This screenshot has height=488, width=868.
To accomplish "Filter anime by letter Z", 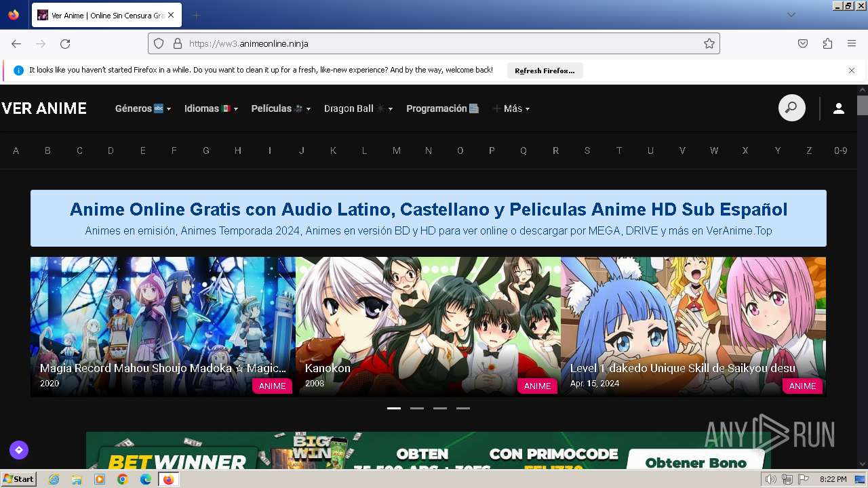I will coord(809,150).
